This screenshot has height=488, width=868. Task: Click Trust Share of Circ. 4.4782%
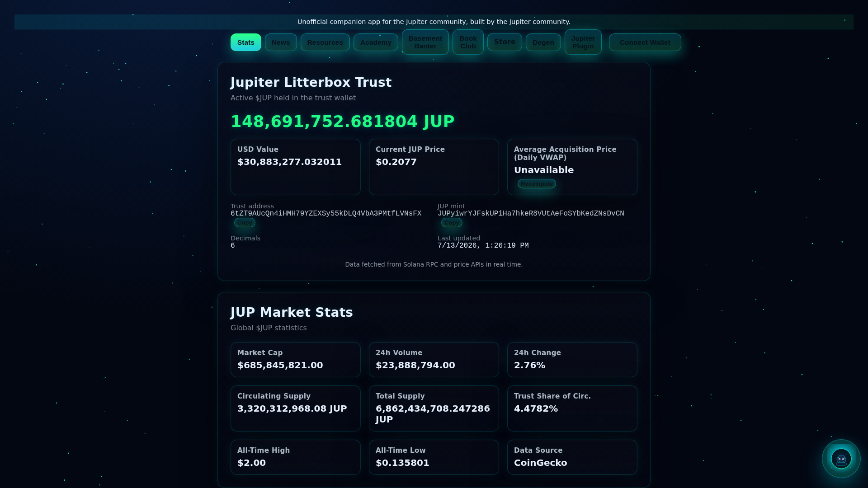[x=536, y=408]
